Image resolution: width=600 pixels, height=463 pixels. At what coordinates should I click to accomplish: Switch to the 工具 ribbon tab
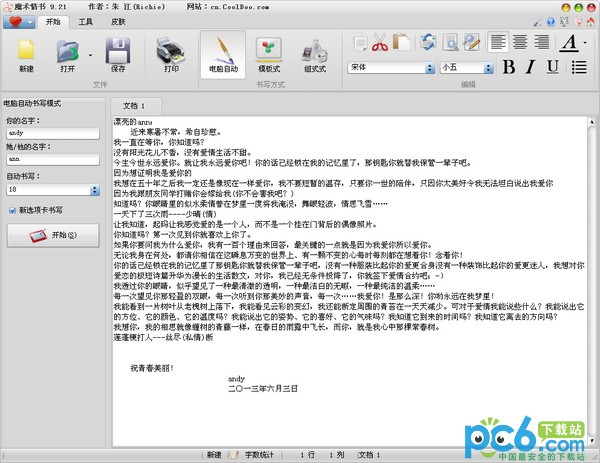(x=86, y=20)
